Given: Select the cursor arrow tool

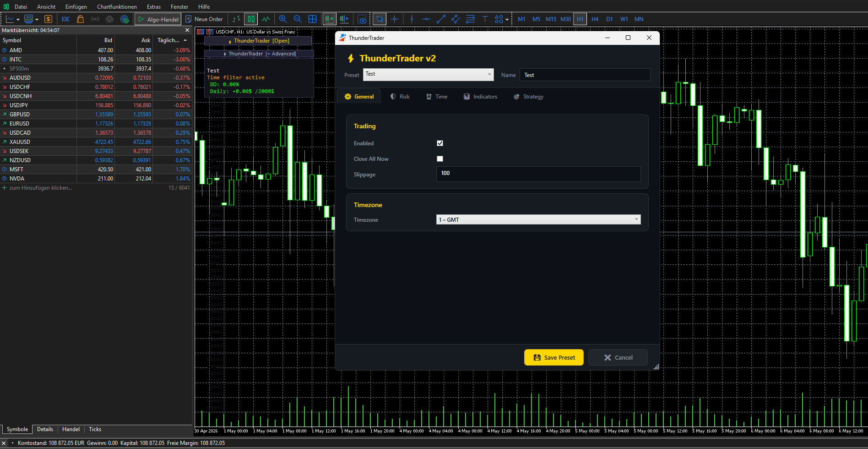Looking at the screenshot, I should click(x=380, y=19).
